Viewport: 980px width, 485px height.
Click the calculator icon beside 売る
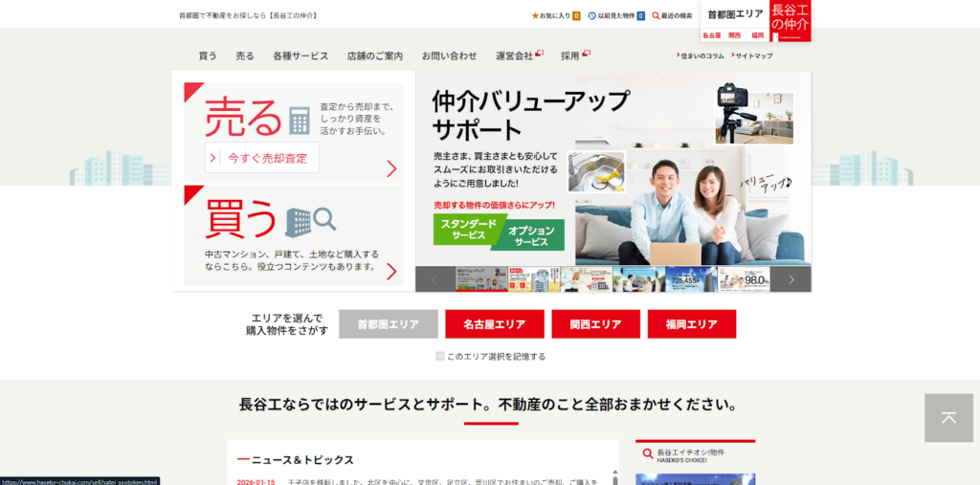(x=300, y=120)
